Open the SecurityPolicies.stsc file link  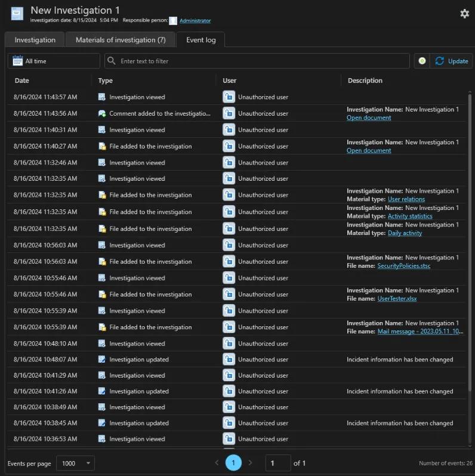(403, 266)
